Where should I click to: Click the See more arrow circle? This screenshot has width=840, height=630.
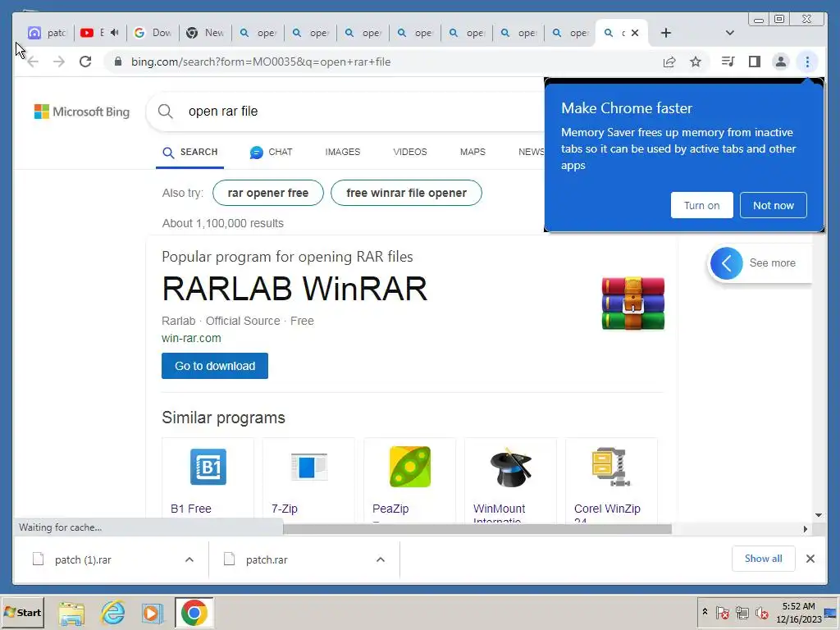point(727,263)
